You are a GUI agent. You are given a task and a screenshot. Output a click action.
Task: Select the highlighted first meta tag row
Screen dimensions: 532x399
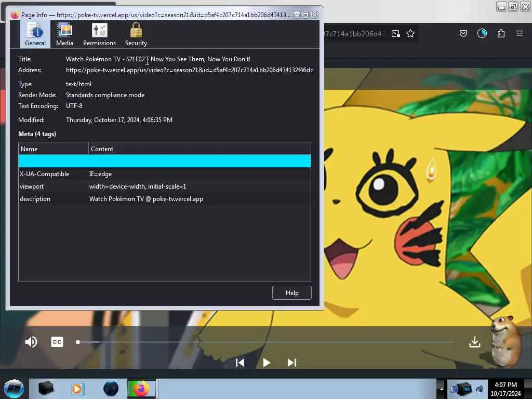[165, 161]
